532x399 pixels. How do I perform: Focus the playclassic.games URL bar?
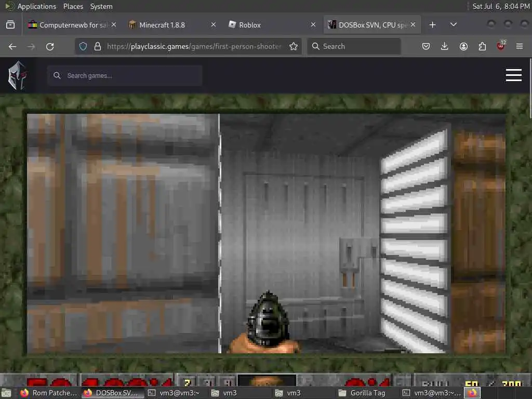click(x=194, y=46)
